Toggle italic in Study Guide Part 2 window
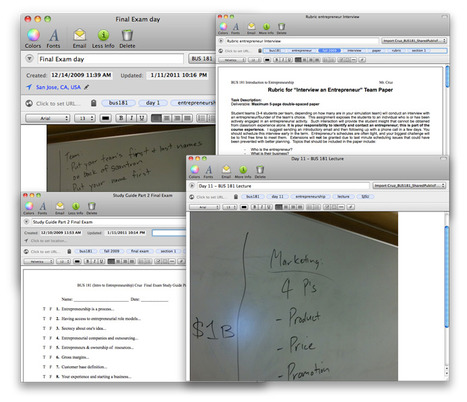The height and width of the screenshot is (402, 467). click(x=94, y=261)
